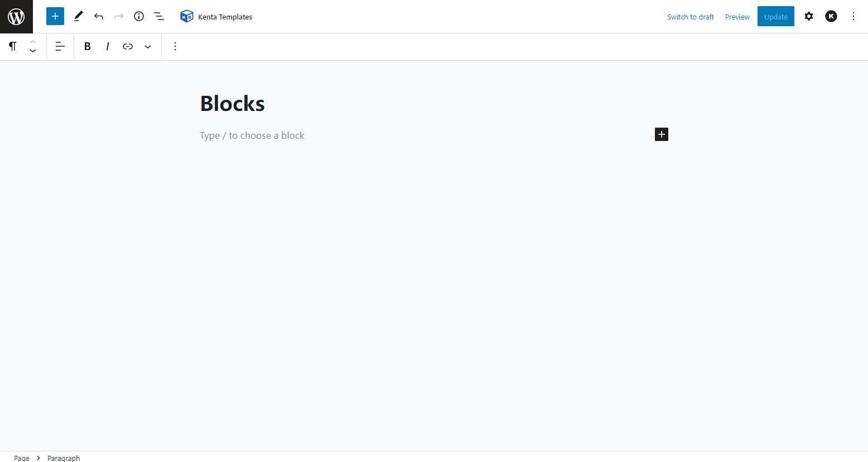Click the Undo arrow icon
Image resolution: width=868 pixels, height=462 pixels.
[99, 16]
